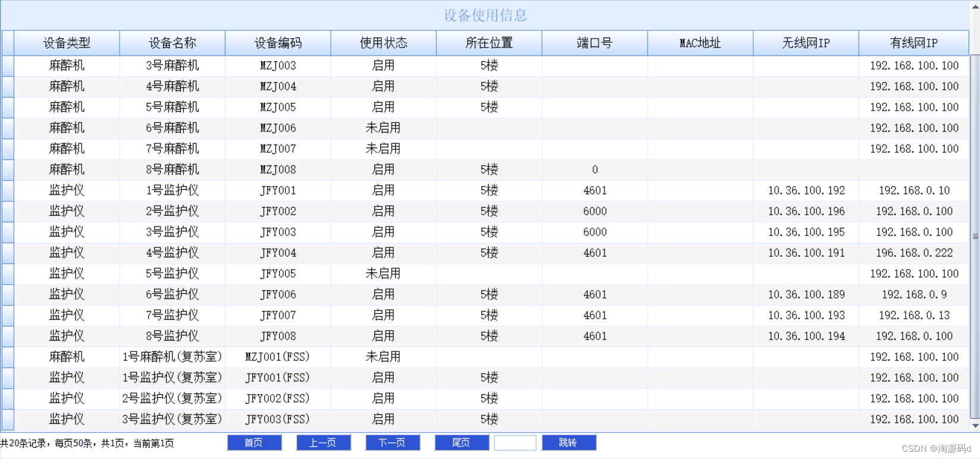980x459 pixels.
Task: Click port number 0 cell
Action: 595,169
